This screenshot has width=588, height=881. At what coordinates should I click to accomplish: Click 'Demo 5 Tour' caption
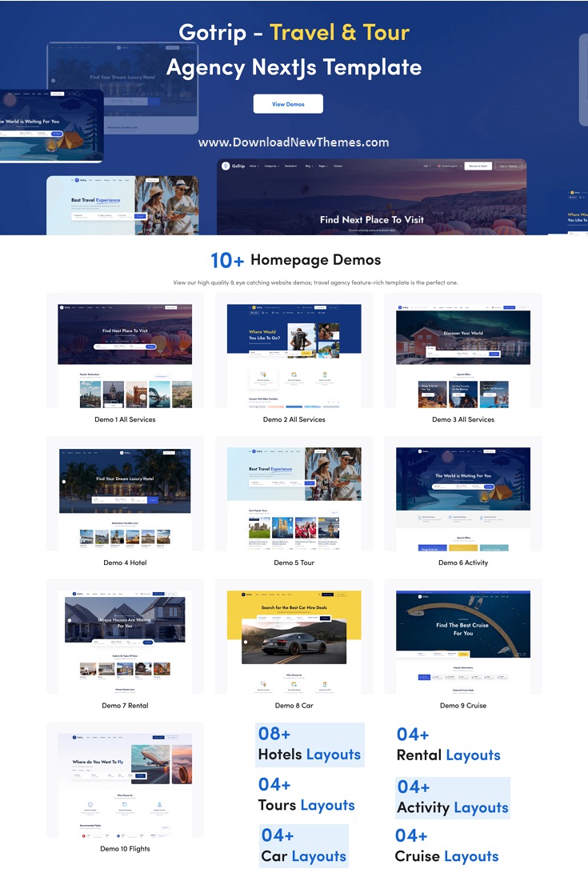pyautogui.click(x=294, y=563)
